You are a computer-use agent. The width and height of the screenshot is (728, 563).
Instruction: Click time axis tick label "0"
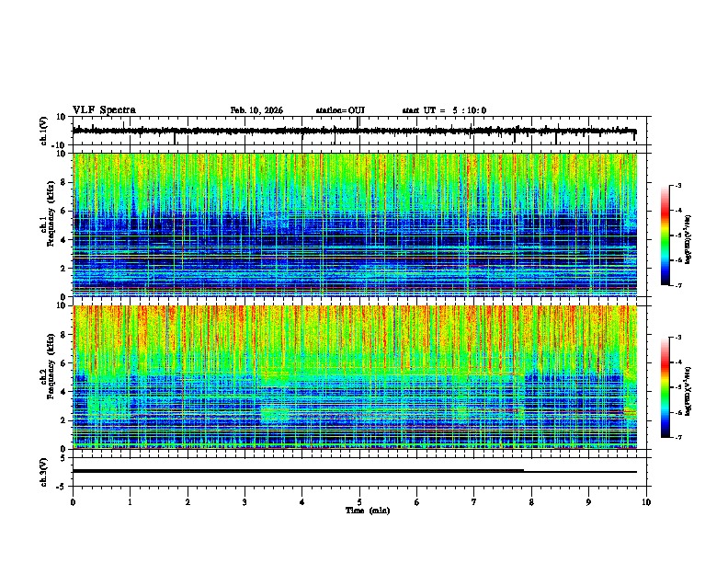coord(73,502)
